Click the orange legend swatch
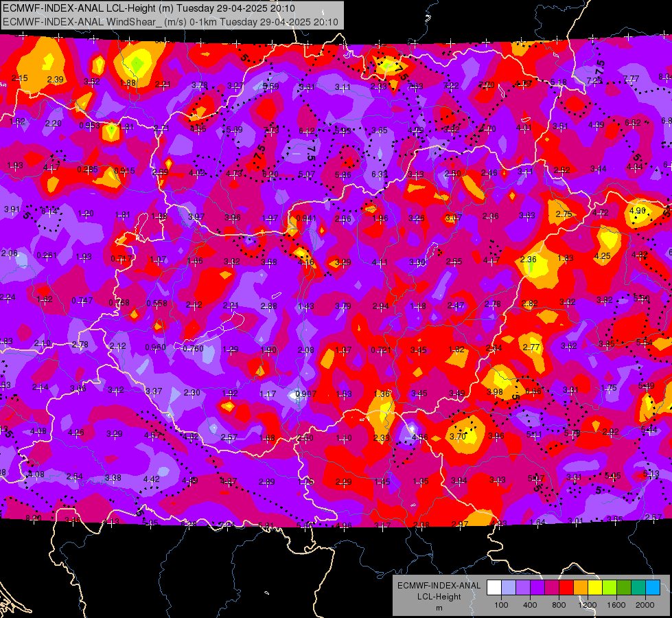 tap(581, 587)
